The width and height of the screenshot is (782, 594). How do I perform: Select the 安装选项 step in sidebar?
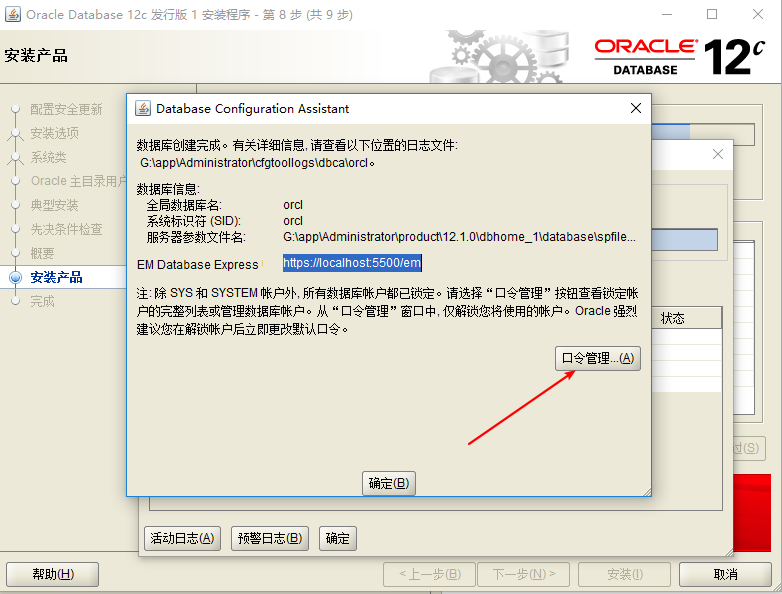[x=54, y=133]
